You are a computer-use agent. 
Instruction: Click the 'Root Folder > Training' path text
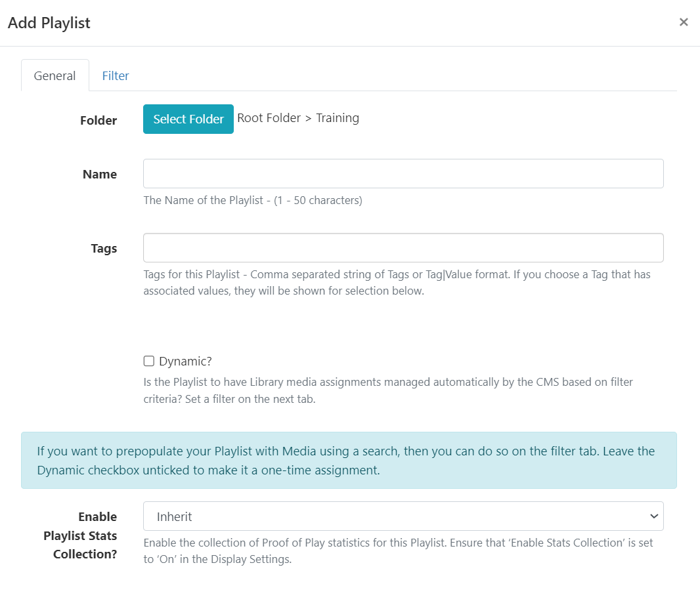click(x=298, y=118)
